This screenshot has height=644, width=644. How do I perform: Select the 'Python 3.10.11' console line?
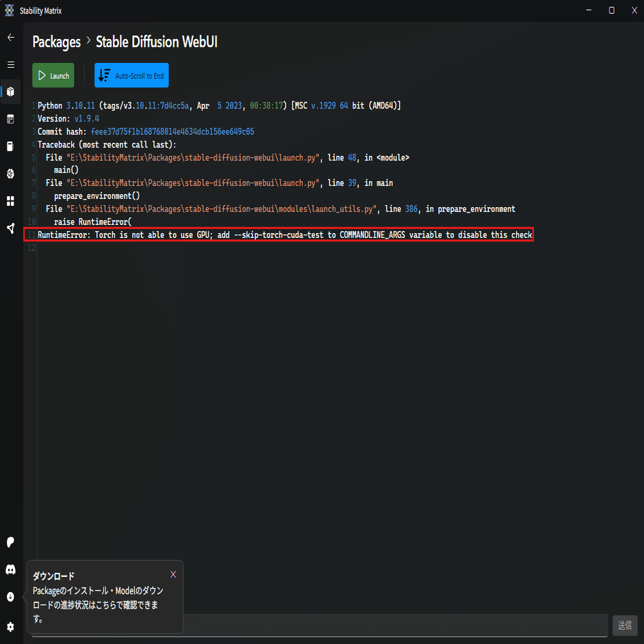coord(219,105)
